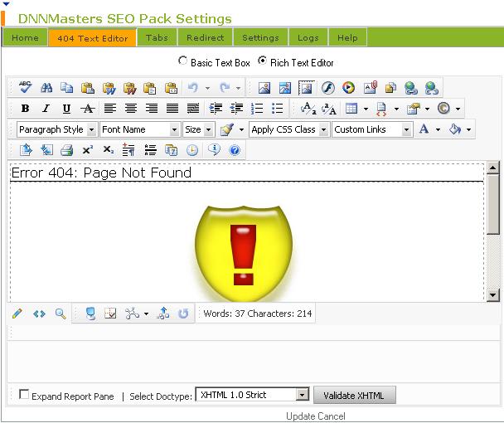Switch to Preview magnifier icon
504x423 pixels.
coord(61,314)
